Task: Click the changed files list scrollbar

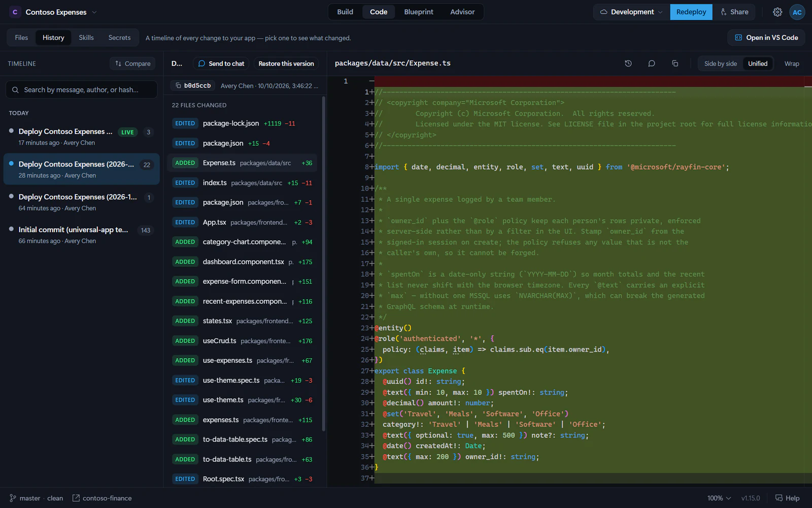Action: coord(323,264)
